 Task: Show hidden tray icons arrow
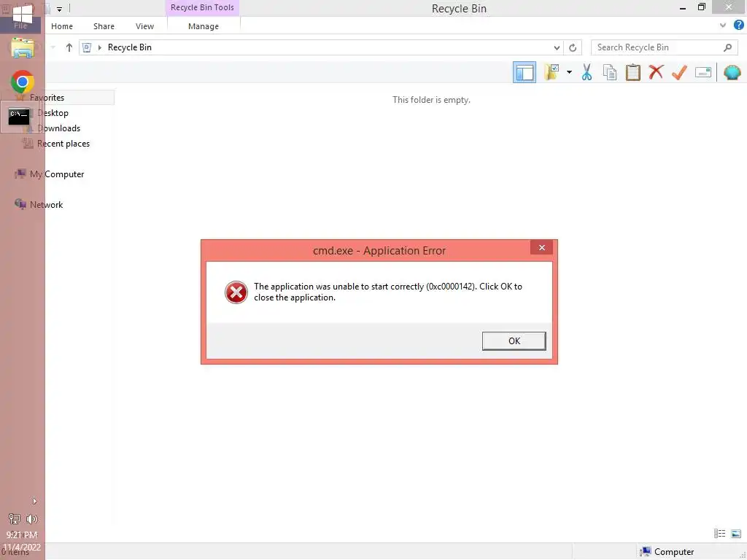(34, 501)
